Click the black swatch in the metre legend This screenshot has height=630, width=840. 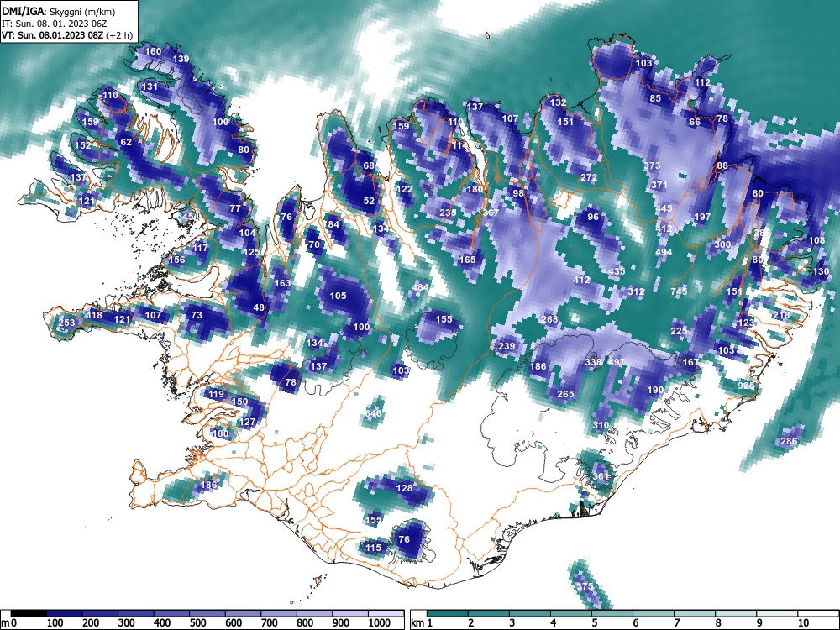point(29,613)
